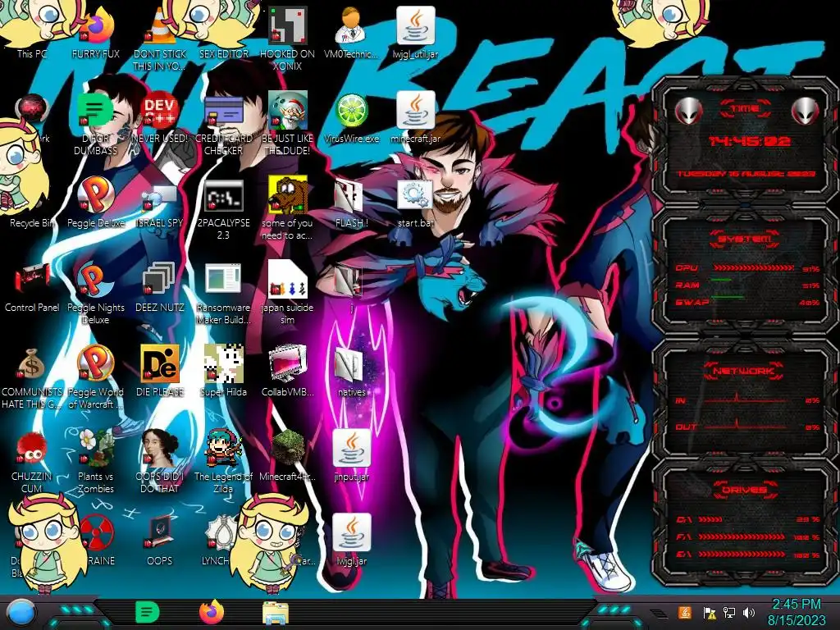Screen dimensions: 840x630
Task: Click the network tray icon
Action: click(x=728, y=612)
